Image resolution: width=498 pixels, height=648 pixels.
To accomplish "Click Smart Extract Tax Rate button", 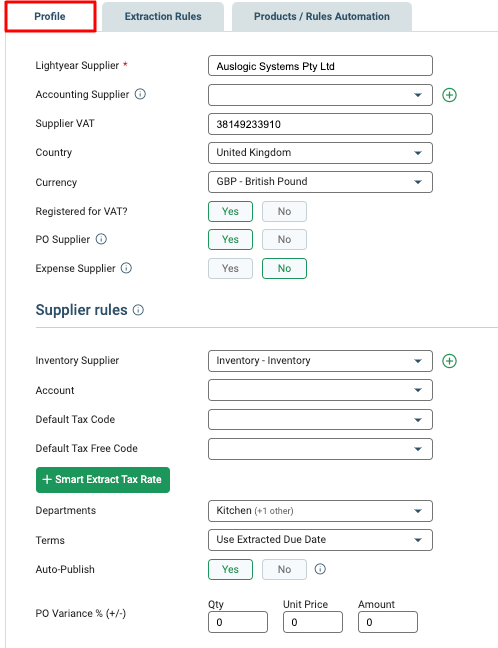I will [x=103, y=480].
